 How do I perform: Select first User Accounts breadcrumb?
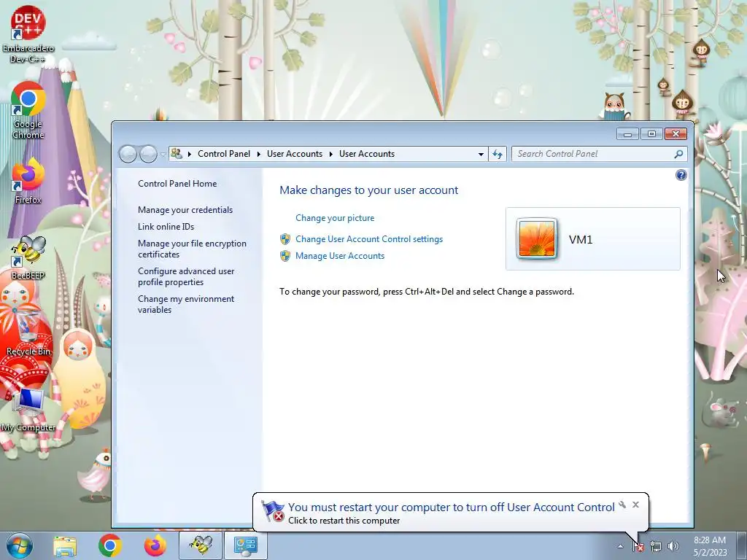click(295, 154)
